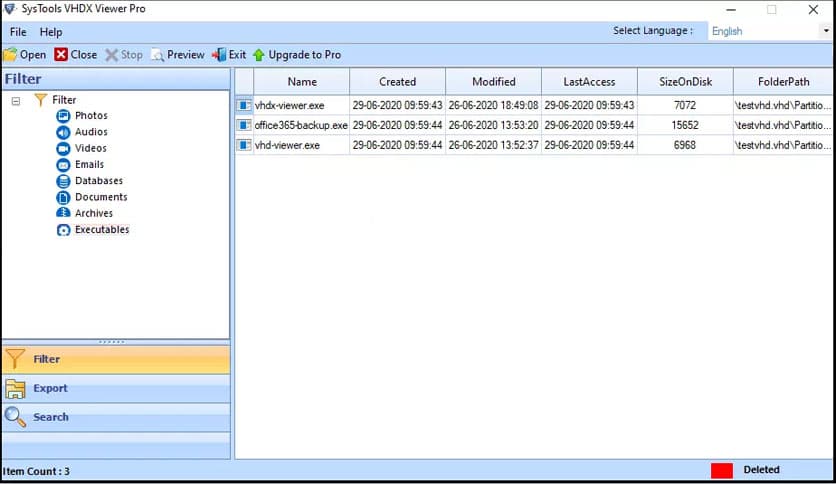Click the Preview toolbar label
This screenshot has height=484, width=836.
pyautogui.click(x=186, y=55)
